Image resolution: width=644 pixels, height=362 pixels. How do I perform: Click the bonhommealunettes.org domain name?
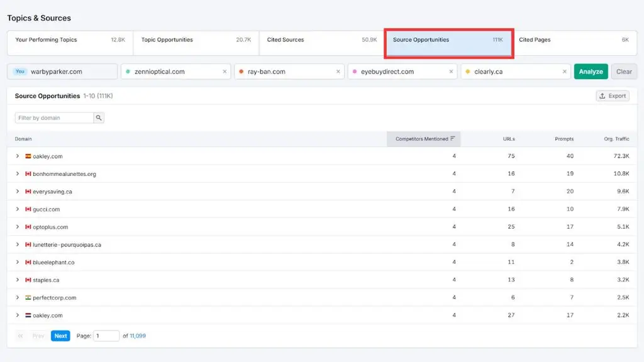(x=65, y=174)
